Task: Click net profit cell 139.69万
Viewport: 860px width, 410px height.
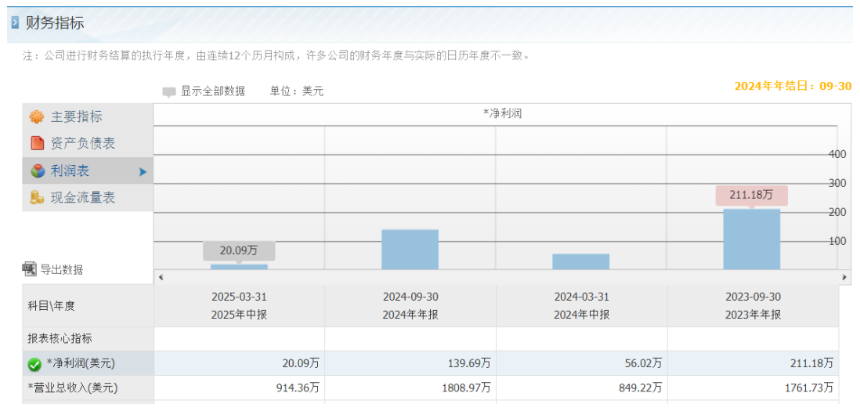Action: [x=410, y=363]
